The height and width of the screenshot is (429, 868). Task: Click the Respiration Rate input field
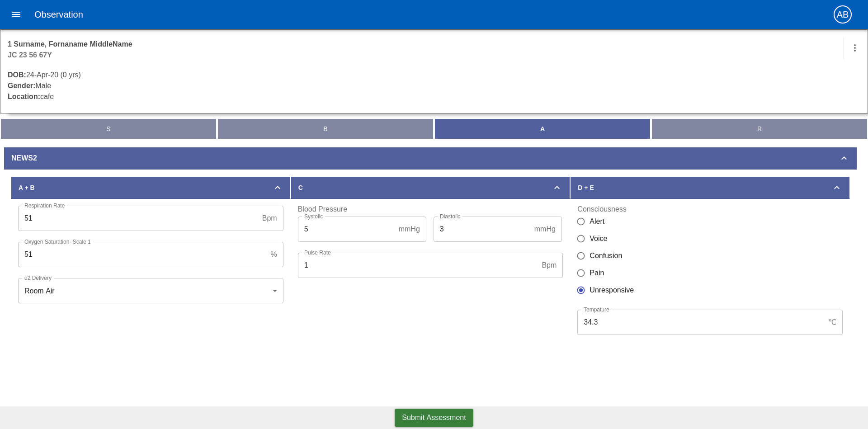(151, 218)
